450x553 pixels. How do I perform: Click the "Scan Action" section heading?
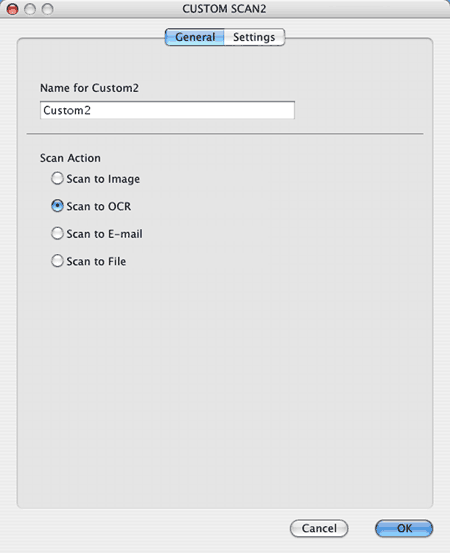pyautogui.click(x=70, y=158)
